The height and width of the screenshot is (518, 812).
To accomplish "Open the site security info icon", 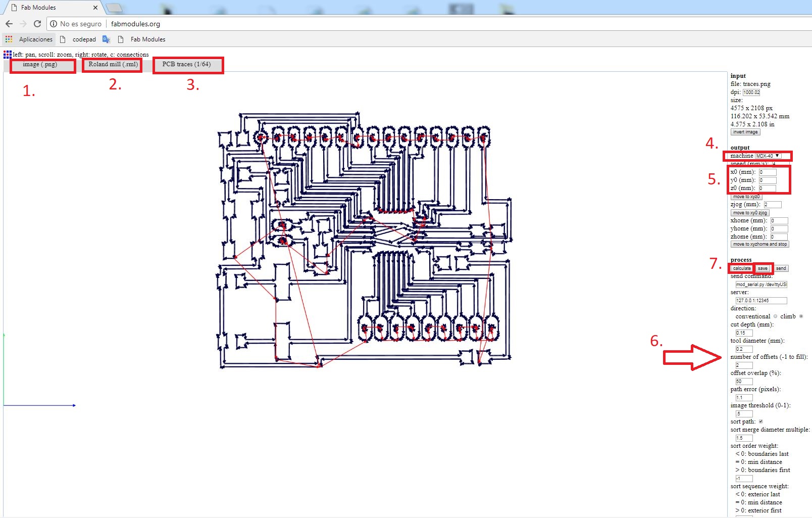I will (54, 24).
